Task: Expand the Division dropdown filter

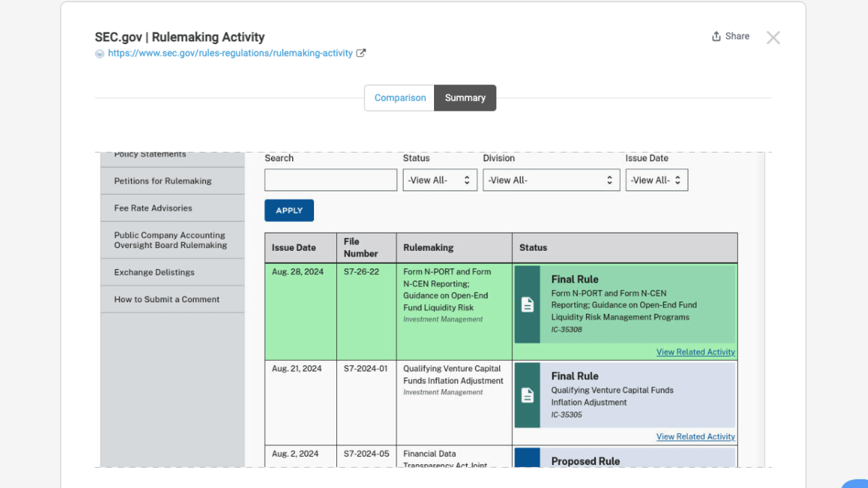Action: pyautogui.click(x=550, y=180)
